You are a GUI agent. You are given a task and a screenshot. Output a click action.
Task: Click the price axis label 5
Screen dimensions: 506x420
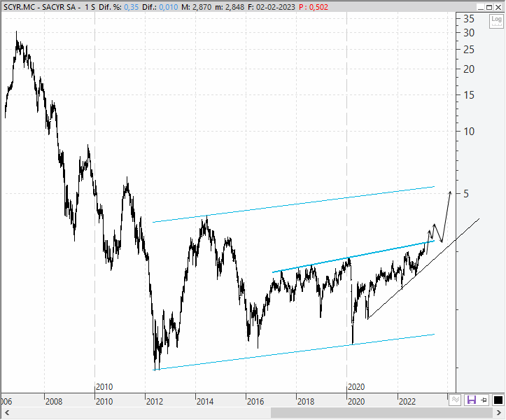466,194
